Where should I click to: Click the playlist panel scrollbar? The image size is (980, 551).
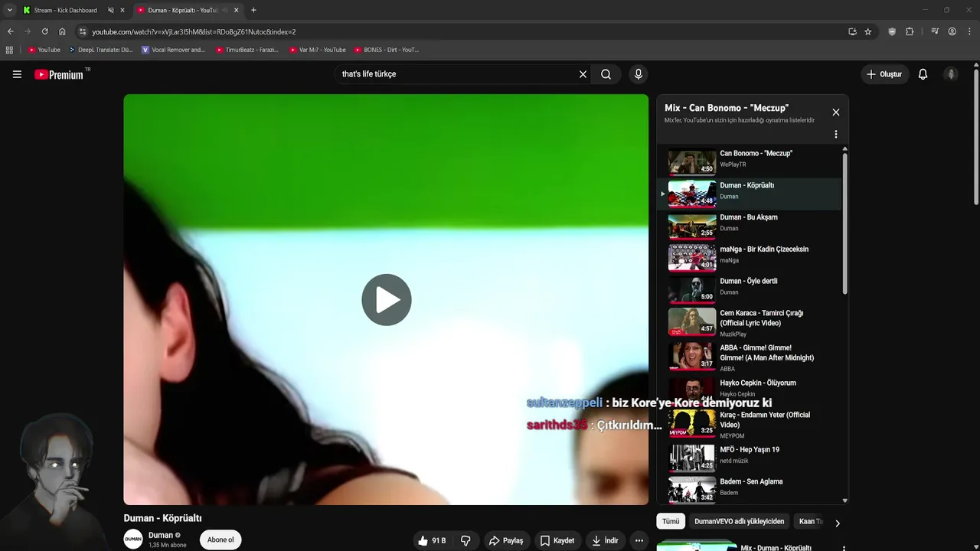point(844,223)
